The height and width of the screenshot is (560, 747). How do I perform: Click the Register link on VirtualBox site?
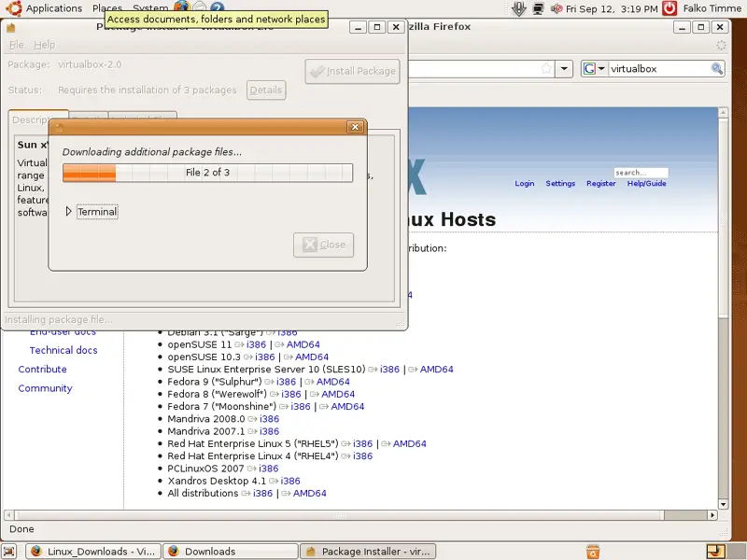pos(600,183)
